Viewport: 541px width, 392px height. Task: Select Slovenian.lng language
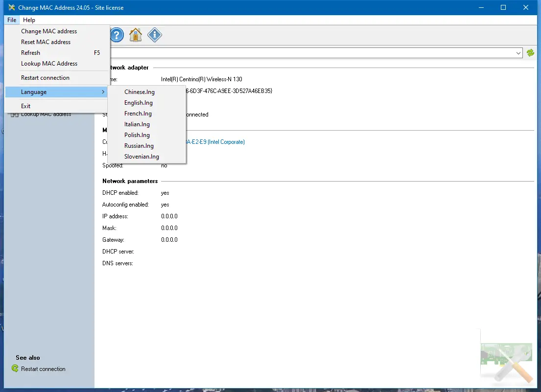147,156
